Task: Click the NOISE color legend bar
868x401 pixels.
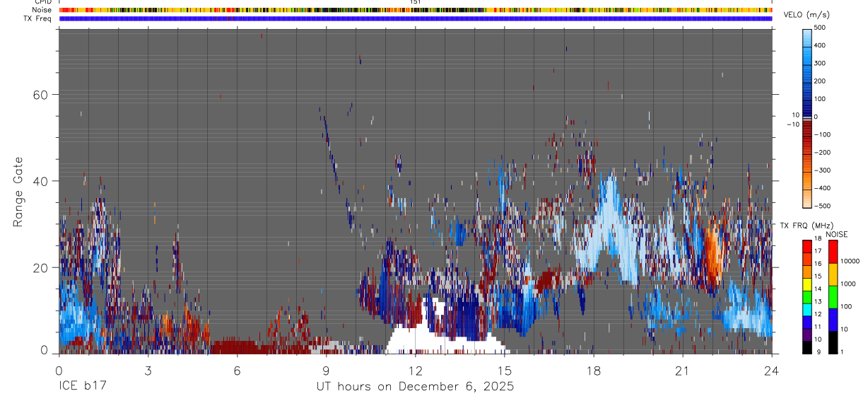Action: tap(833, 297)
